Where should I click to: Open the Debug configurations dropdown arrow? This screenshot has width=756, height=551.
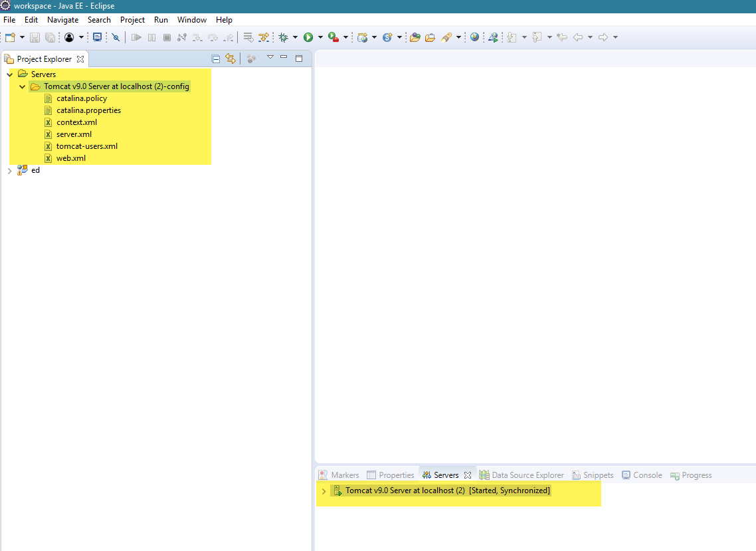(x=295, y=37)
